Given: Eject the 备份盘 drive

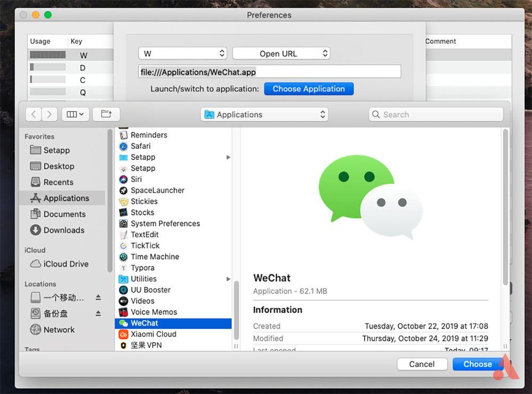Looking at the screenshot, I should 98,314.
